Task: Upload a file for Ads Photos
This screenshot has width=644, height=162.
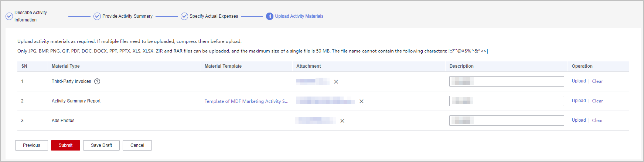Action: tap(579, 120)
